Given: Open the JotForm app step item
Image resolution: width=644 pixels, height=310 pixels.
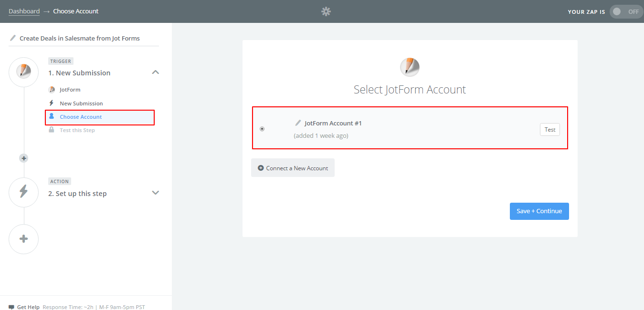Looking at the screenshot, I should point(70,90).
